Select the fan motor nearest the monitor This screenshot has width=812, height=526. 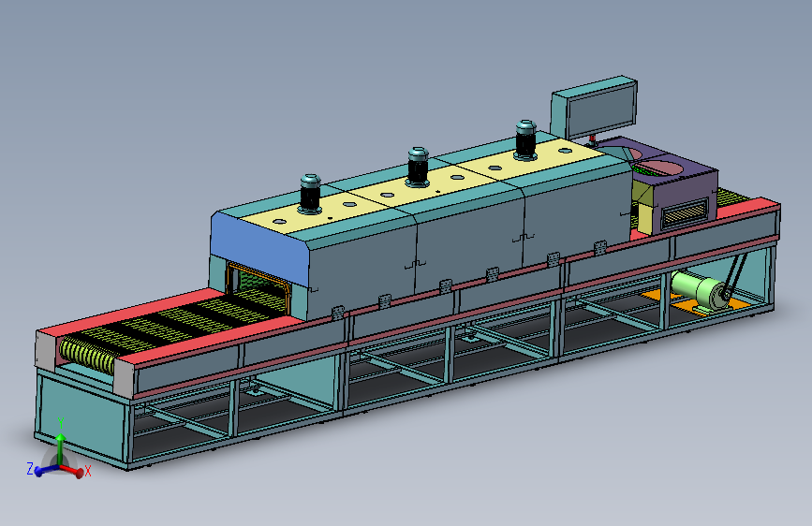[525, 139]
